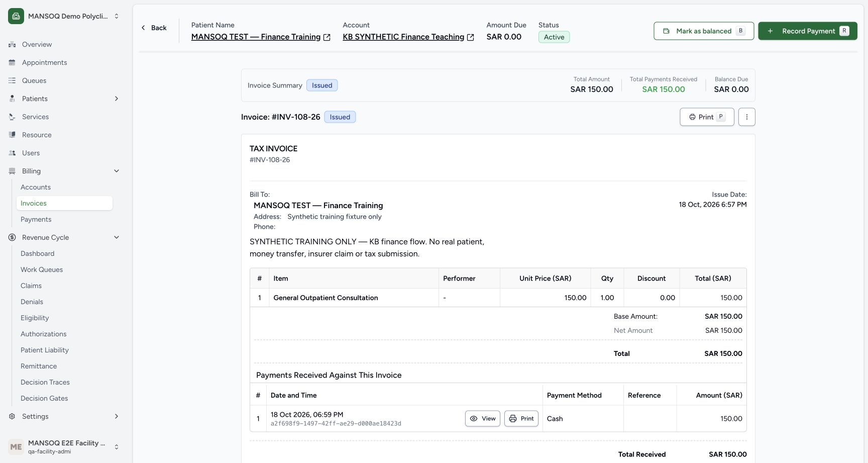Open Patient Liability page

[45, 350]
